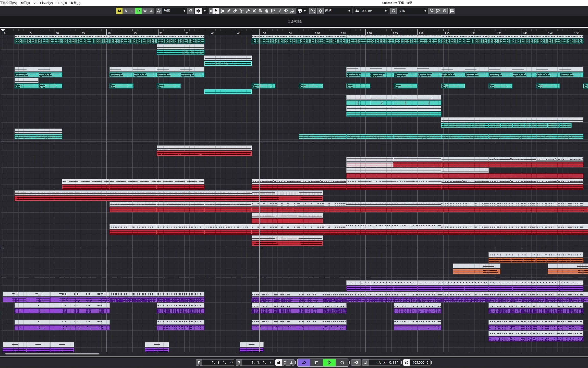Open the 触控 automation mode dropdown

(174, 11)
